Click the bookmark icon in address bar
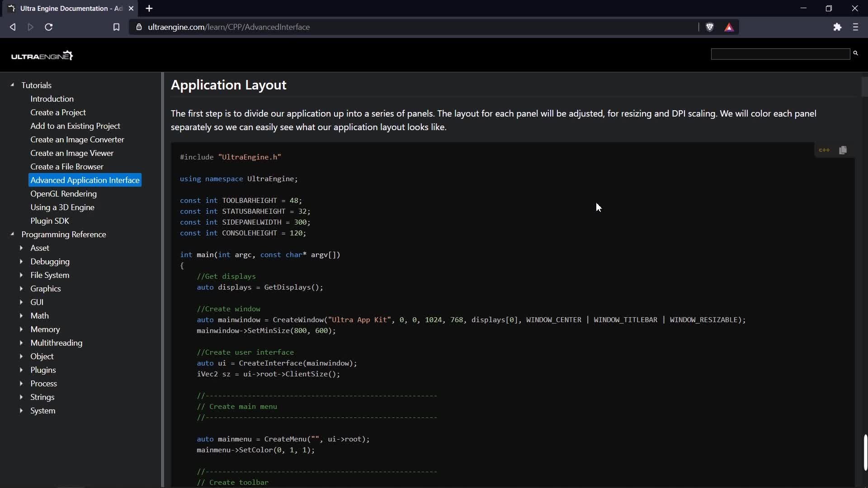 click(x=116, y=27)
